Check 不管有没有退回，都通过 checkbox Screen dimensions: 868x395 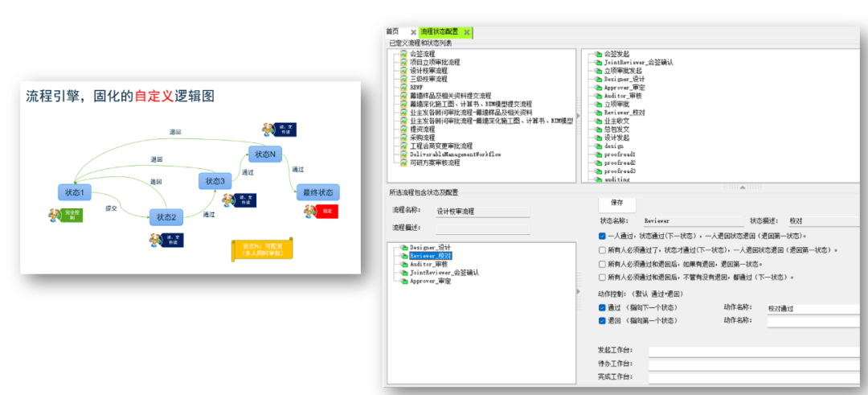602,277
